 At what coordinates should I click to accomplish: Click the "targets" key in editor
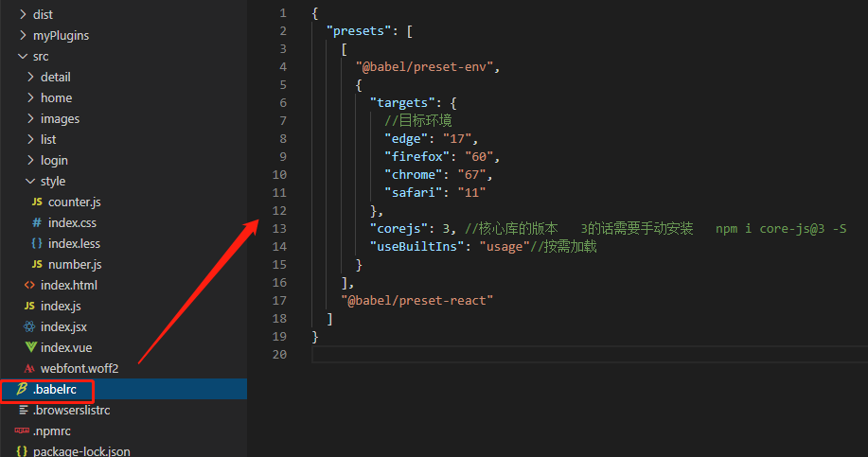402,103
